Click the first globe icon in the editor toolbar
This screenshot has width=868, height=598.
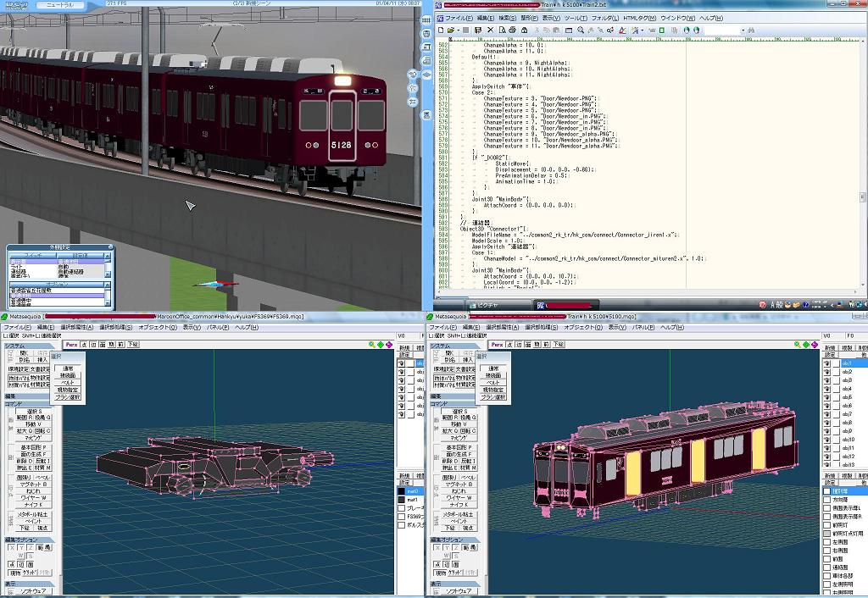point(687,30)
